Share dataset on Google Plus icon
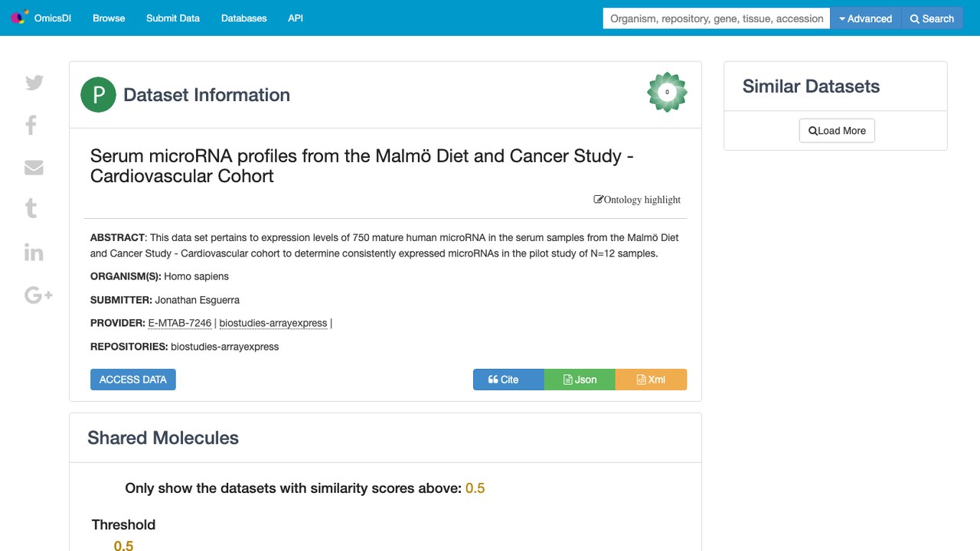The height and width of the screenshot is (551, 980). point(38,295)
